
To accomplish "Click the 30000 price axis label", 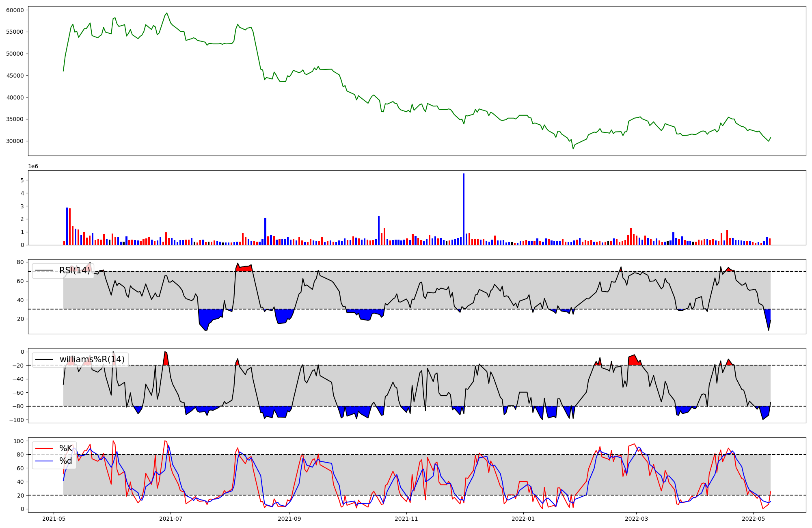I will click(15, 141).
